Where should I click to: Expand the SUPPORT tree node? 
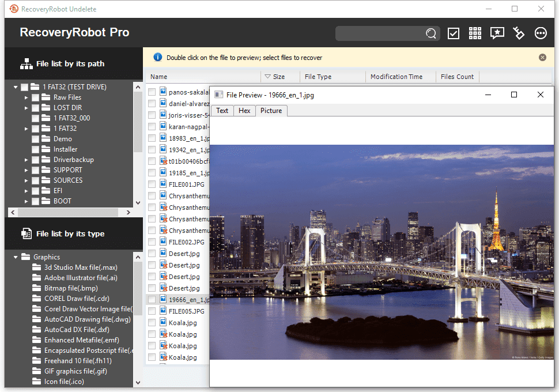coord(26,170)
